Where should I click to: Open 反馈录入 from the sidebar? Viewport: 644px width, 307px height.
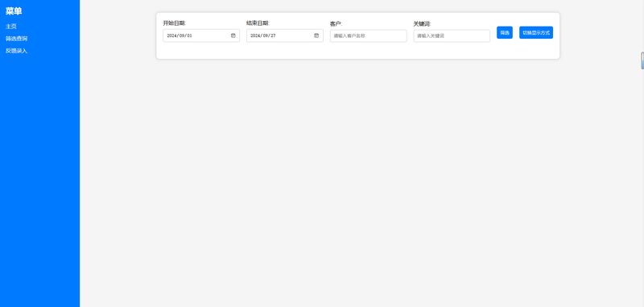pyautogui.click(x=16, y=51)
